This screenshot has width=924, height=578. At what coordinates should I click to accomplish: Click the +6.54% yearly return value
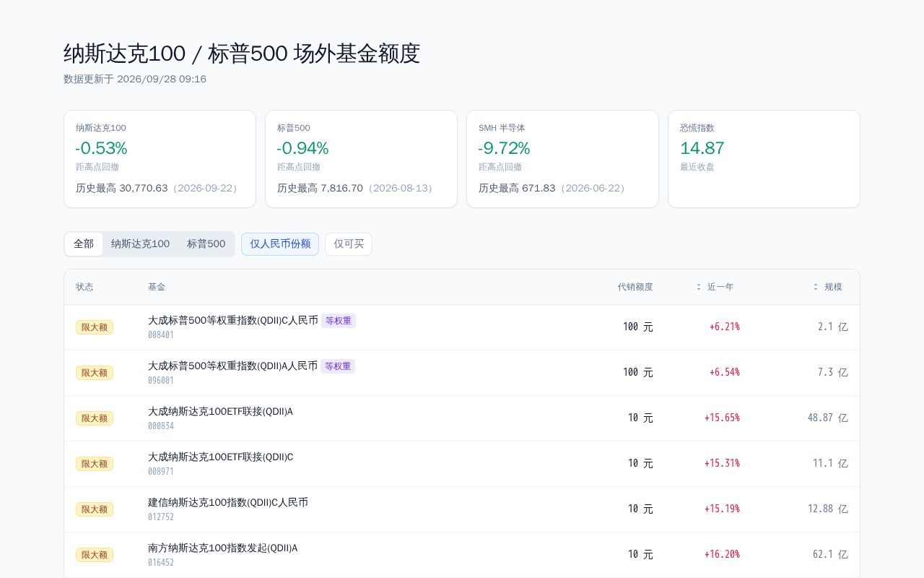(724, 372)
